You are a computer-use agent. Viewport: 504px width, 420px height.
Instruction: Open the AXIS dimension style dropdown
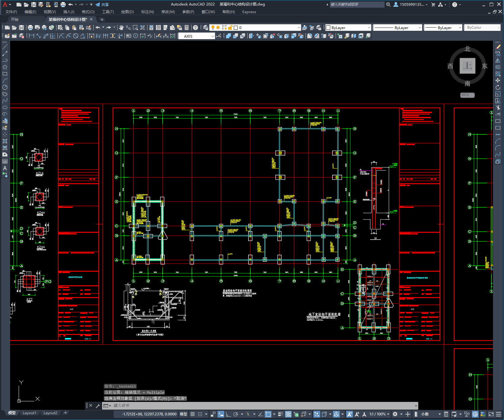(x=197, y=36)
